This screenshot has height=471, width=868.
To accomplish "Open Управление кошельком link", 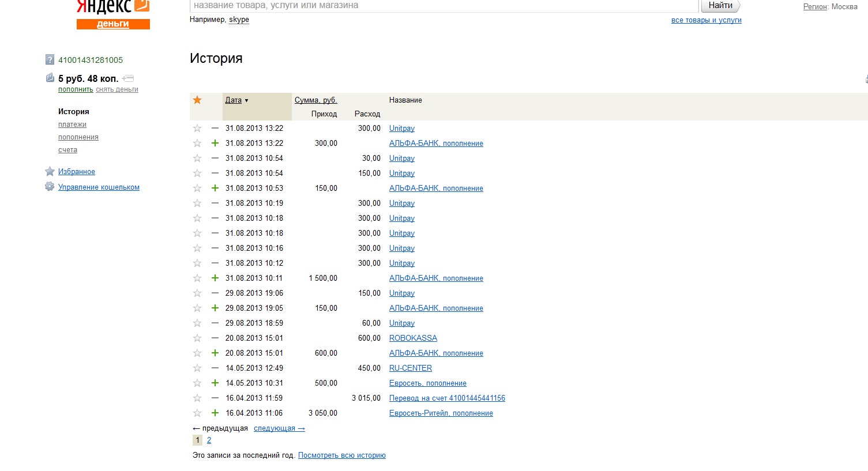I will click(x=99, y=187).
